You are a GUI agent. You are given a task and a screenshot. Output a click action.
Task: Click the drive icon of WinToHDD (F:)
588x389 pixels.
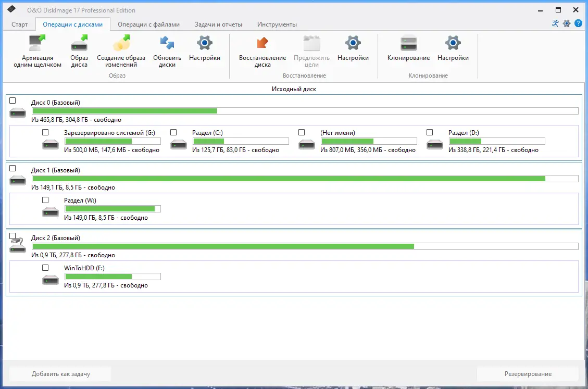pyautogui.click(x=51, y=280)
